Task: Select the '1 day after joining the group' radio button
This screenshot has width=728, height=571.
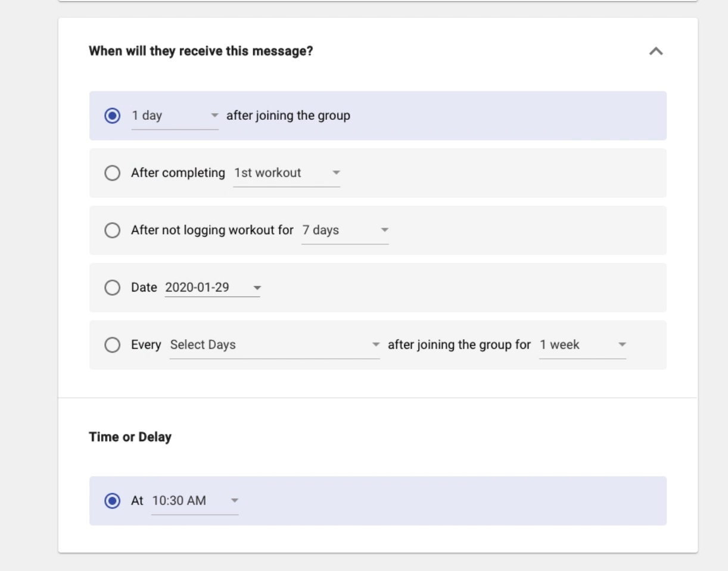Action: coord(111,116)
